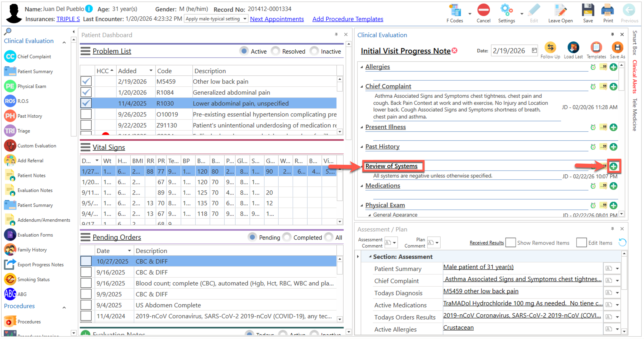Click the Next Appointments link
The image size is (644, 339).
[277, 19]
